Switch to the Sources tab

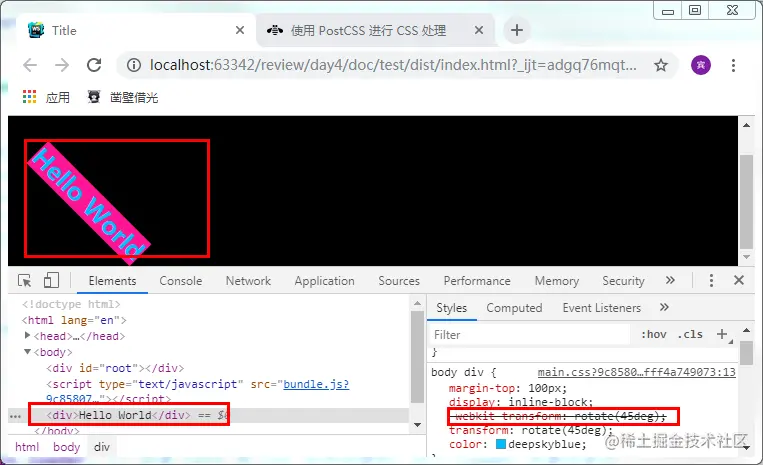point(399,281)
